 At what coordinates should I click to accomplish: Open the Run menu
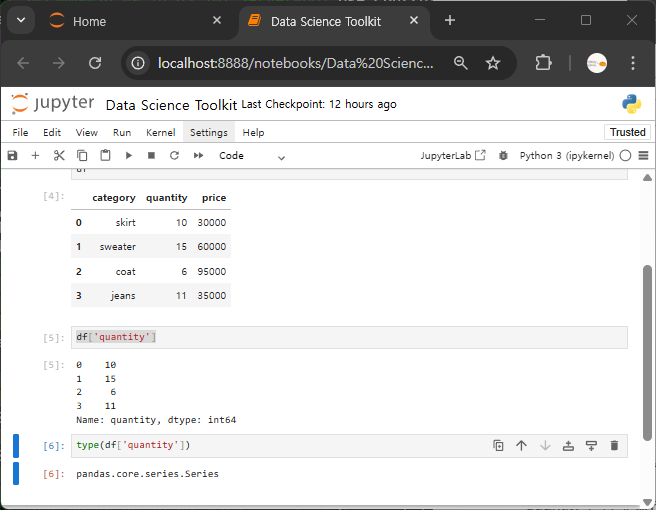pos(122,133)
